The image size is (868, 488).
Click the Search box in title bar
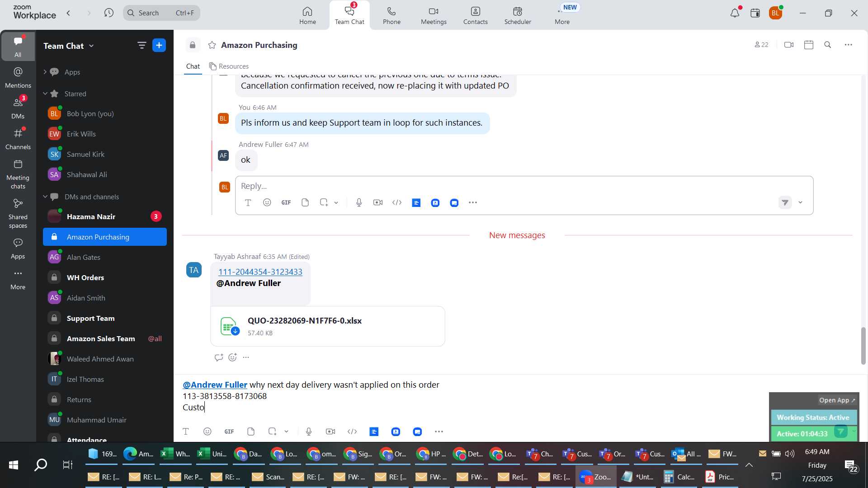click(x=161, y=13)
